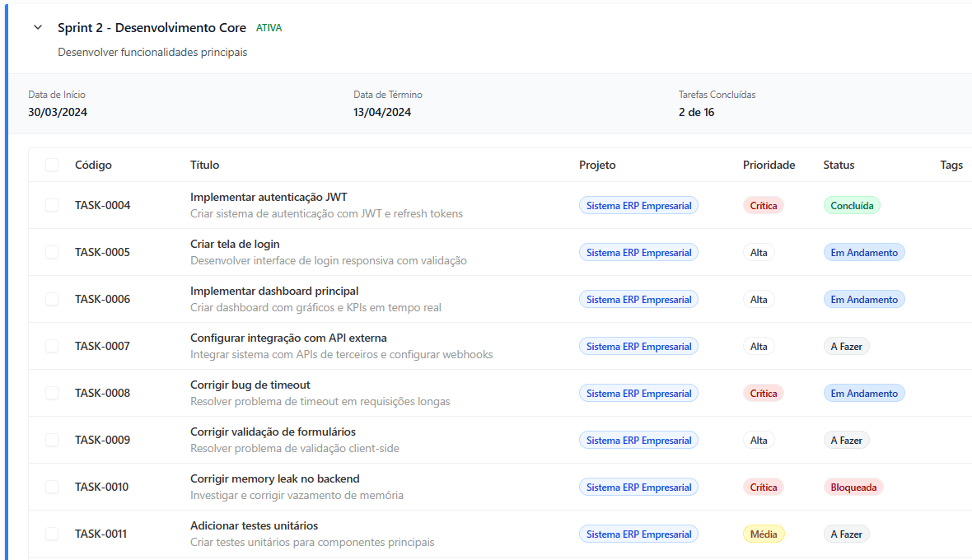972x560 pixels.
Task: Check the checkbox for TASK-0004
Action: pos(51,205)
